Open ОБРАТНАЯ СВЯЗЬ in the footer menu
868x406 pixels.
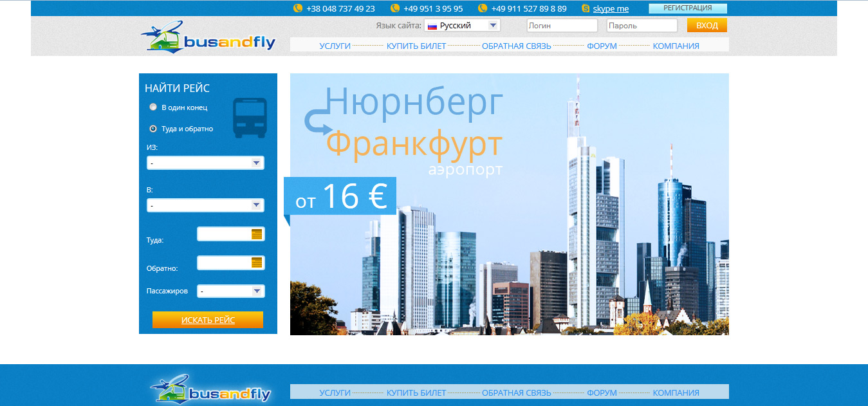pos(517,392)
